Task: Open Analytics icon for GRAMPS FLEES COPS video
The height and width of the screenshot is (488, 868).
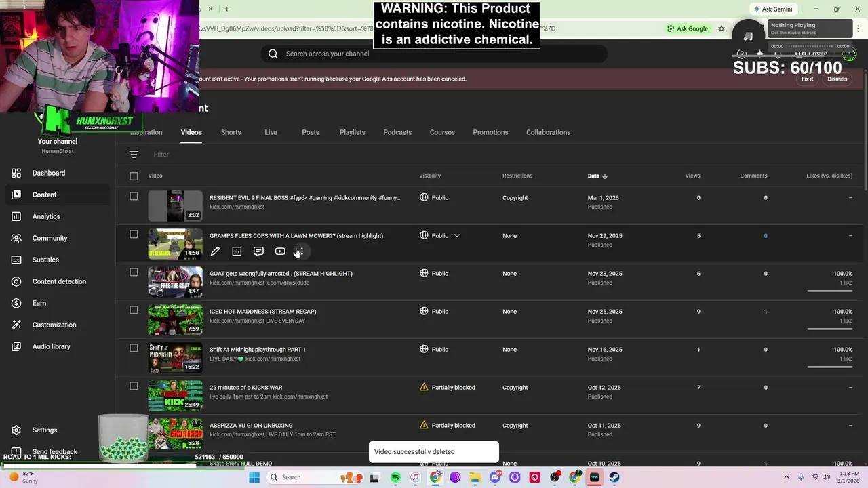Action: point(237,251)
